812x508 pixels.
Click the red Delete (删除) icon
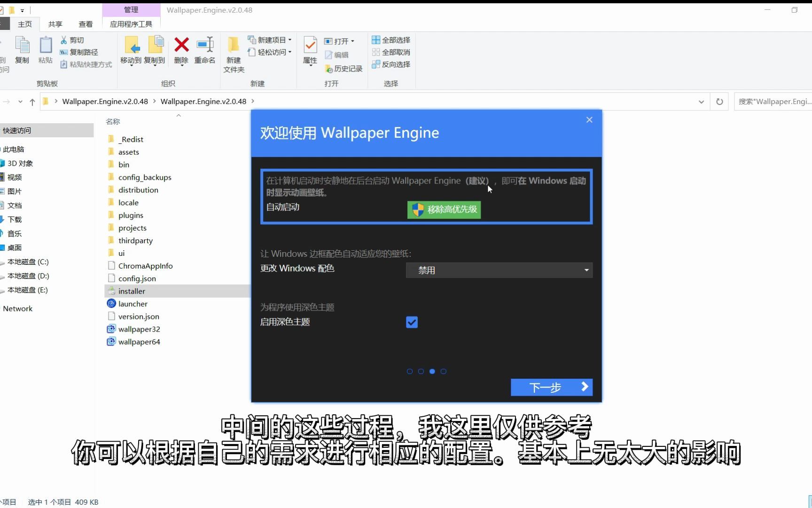coord(181,45)
